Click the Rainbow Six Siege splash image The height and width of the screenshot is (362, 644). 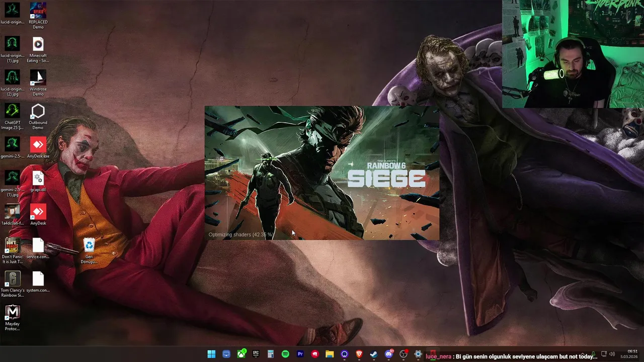[322, 173]
